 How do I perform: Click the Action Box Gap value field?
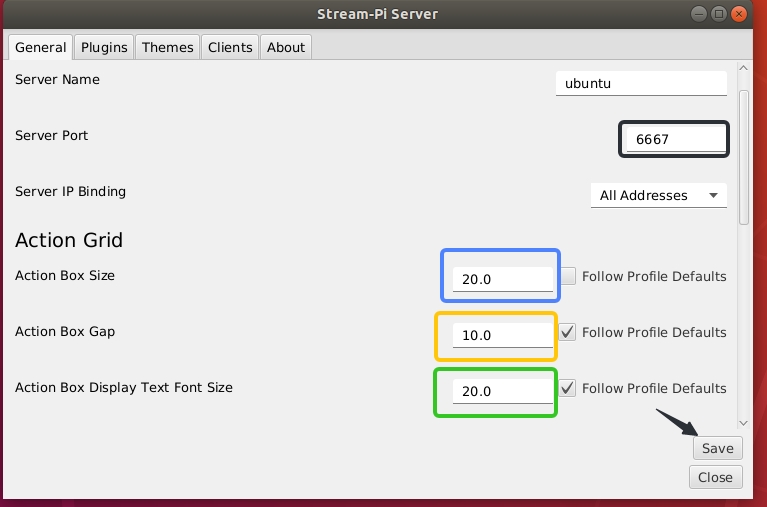(503, 335)
